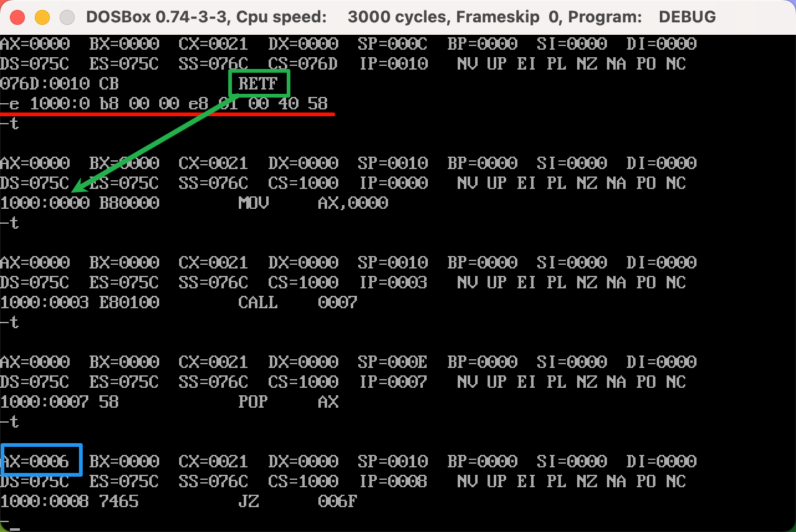Click the 1000:0007 memory address
796x532 pixels.
(45, 402)
